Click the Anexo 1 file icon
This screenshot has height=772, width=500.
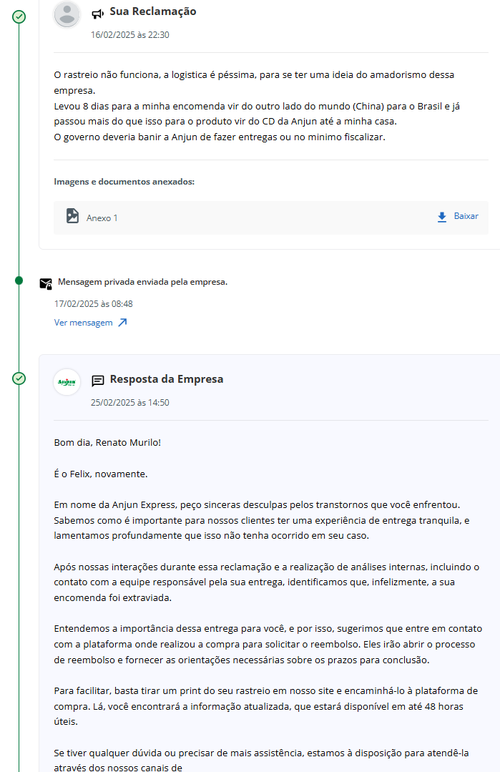72,216
